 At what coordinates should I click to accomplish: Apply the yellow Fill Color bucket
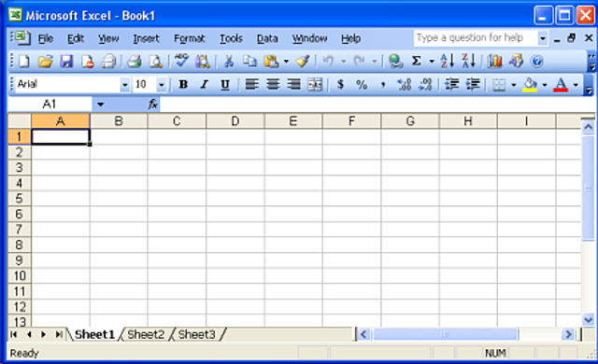[x=530, y=85]
